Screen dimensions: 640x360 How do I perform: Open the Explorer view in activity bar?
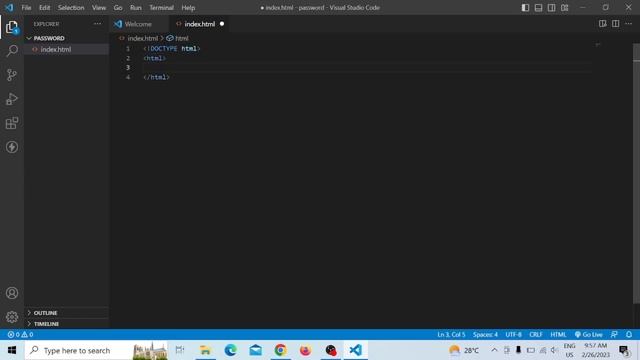pyautogui.click(x=12, y=27)
